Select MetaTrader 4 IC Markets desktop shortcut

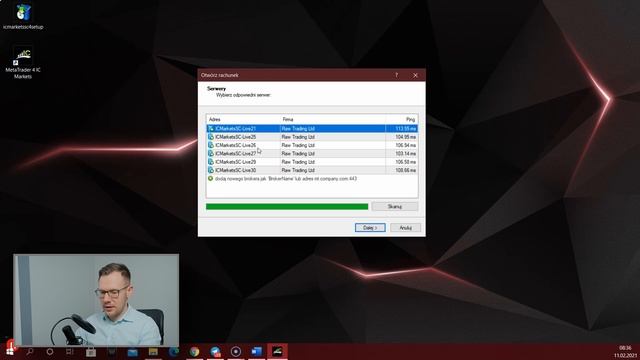point(23,62)
